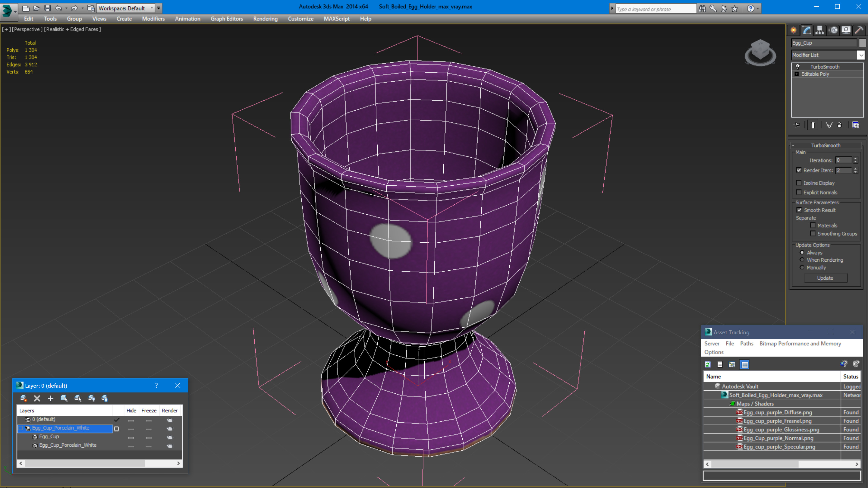Open the Edit menu
868x488 pixels.
(x=28, y=19)
